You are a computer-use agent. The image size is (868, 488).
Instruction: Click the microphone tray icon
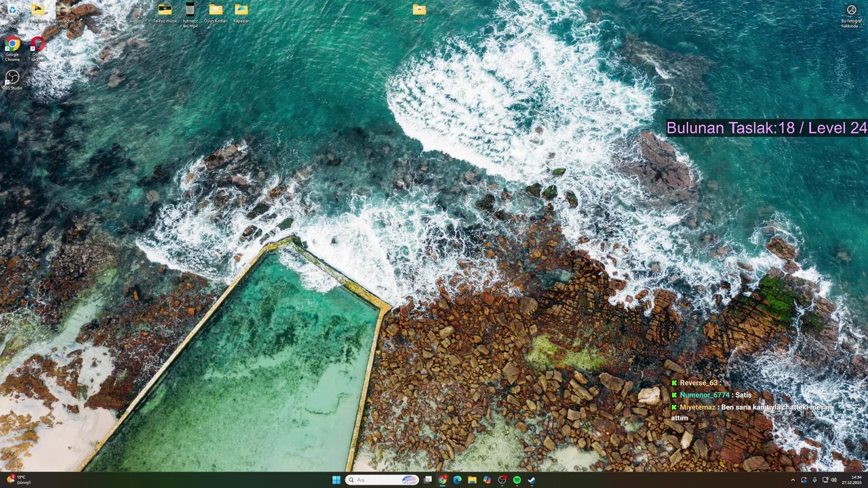(x=814, y=480)
